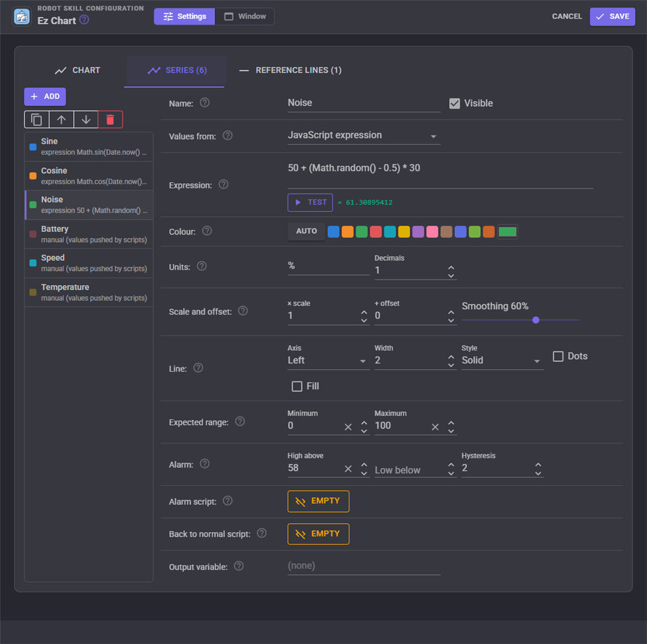Screen dimensions: 647x644
Task: Click the CANCEL button
Action: point(567,16)
